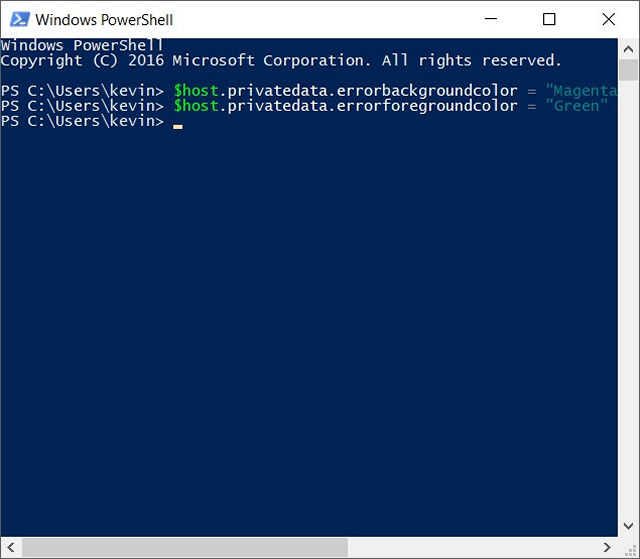Click the "Windows PowerShell" title bar text

[104, 19]
